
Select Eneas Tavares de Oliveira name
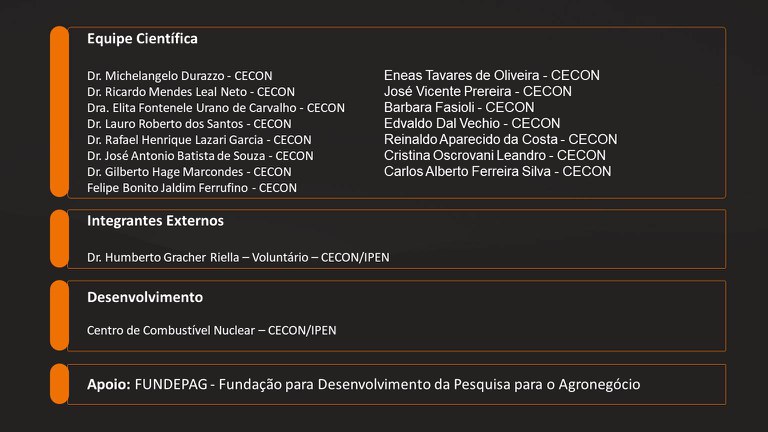point(492,75)
